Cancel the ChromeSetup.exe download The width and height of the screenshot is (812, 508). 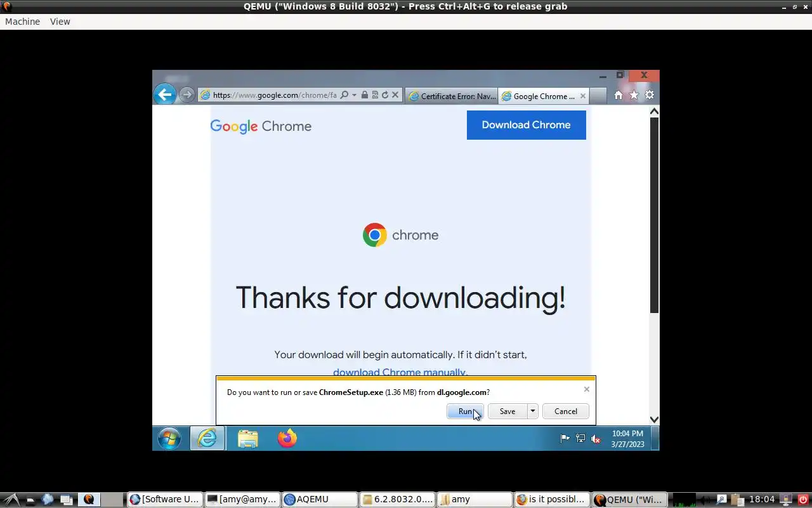click(566, 411)
